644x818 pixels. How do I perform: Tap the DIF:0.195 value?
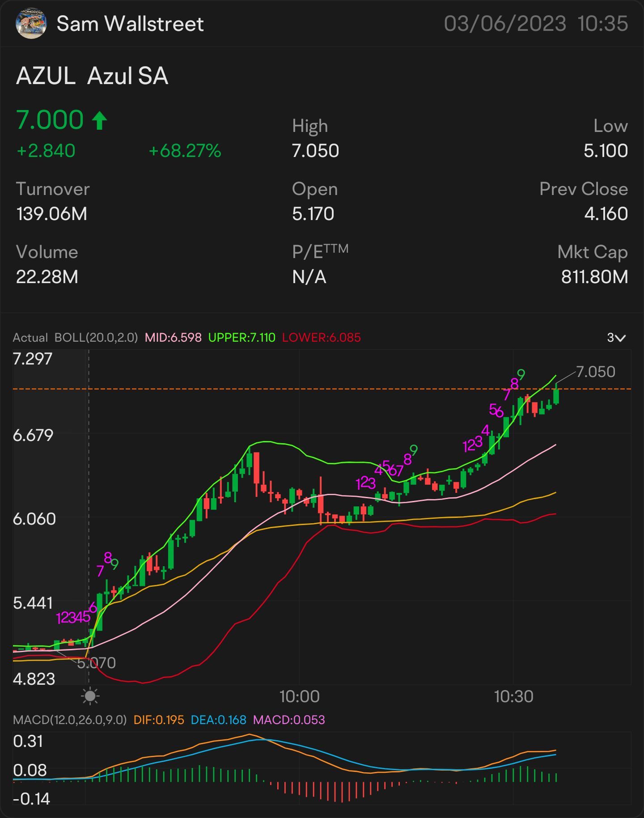(x=159, y=720)
